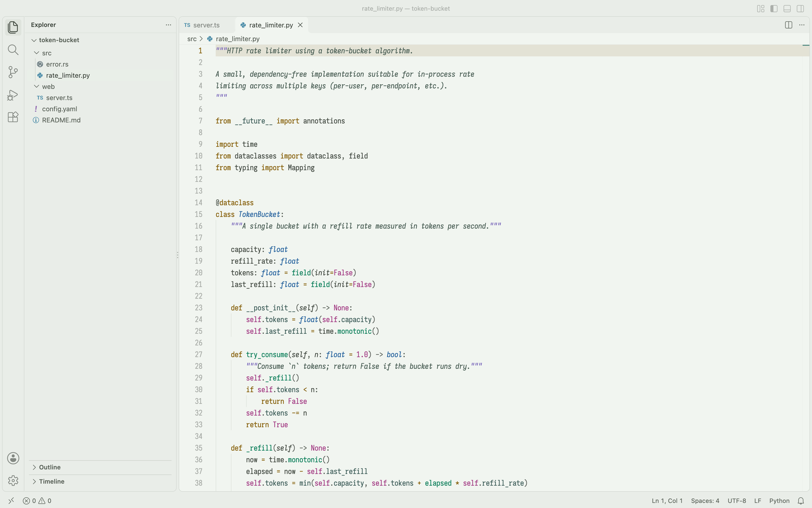Select language mode Python
This screenshot has height=508, width=812.
pos(780,501)
